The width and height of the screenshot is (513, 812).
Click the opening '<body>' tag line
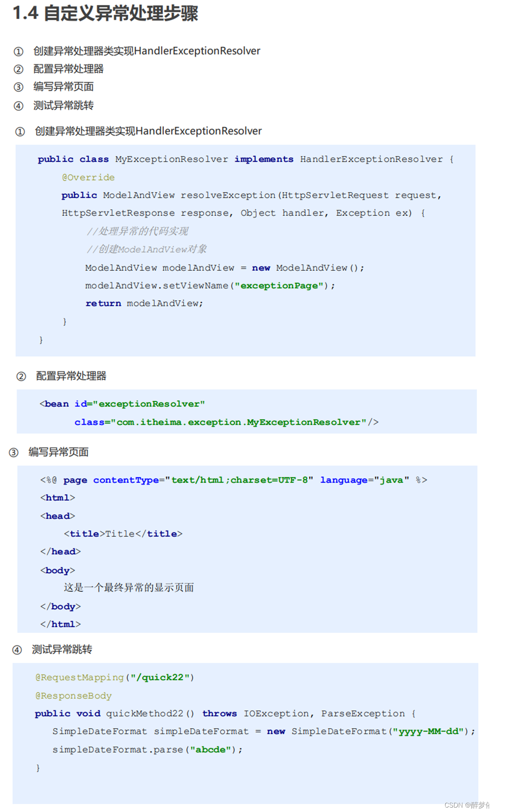(57, 571)
